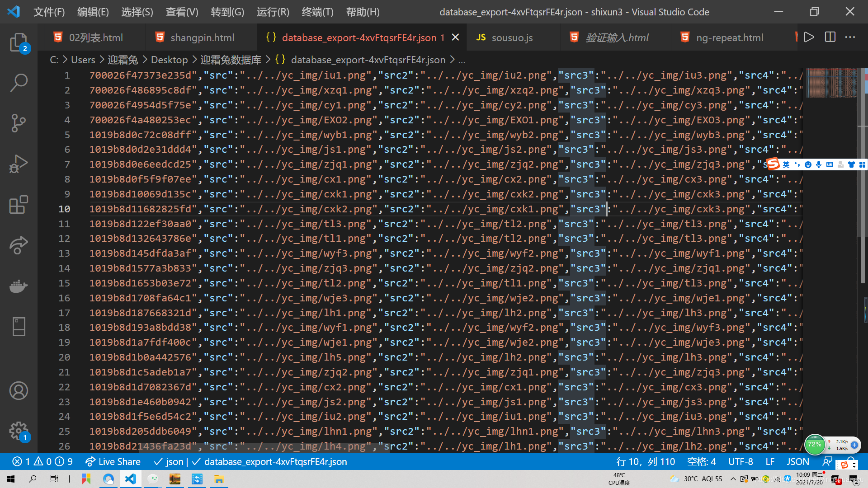Change language mode JSON in status bar
The height and width of the screenshot is (488, 868).
click(798, 461)
